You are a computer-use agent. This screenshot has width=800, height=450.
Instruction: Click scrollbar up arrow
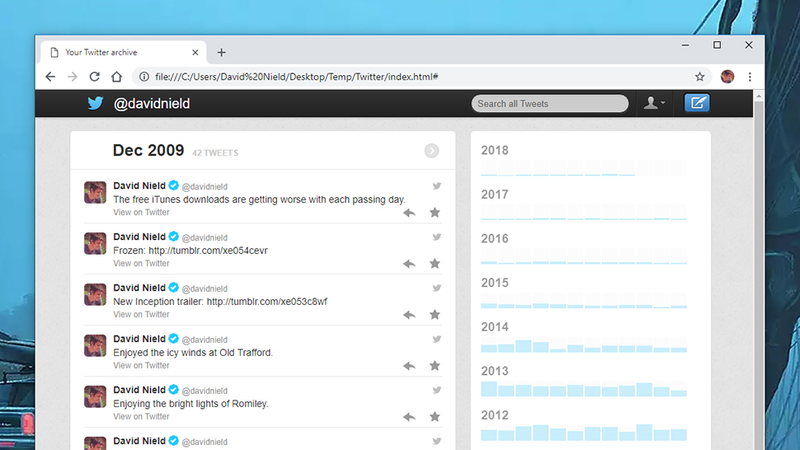759,96
